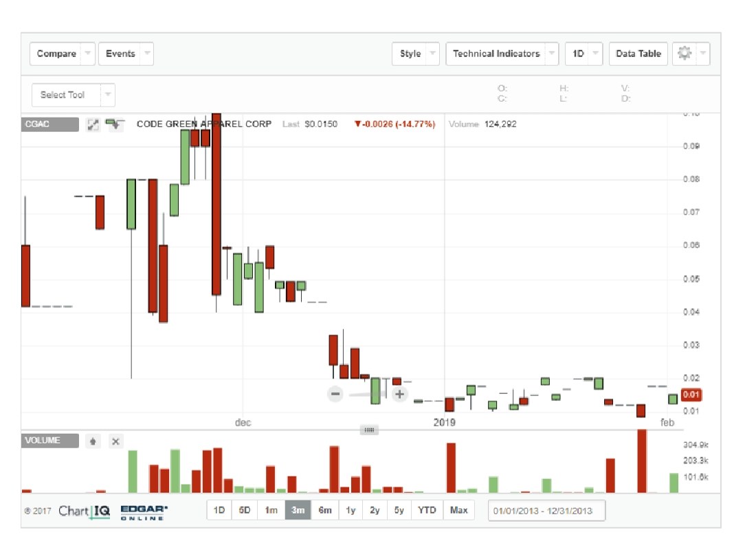Open the Select Tool combo box
Screen dimensions: 756x550
74,95
